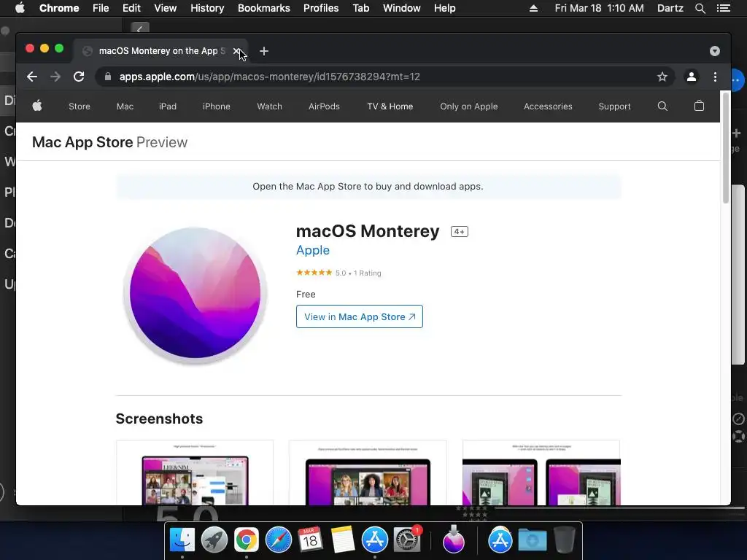This screenshot has height=560, width=747.
Task: Click the Chrome back arrow button
Action: pyautogui.click(x=32, y=77)
